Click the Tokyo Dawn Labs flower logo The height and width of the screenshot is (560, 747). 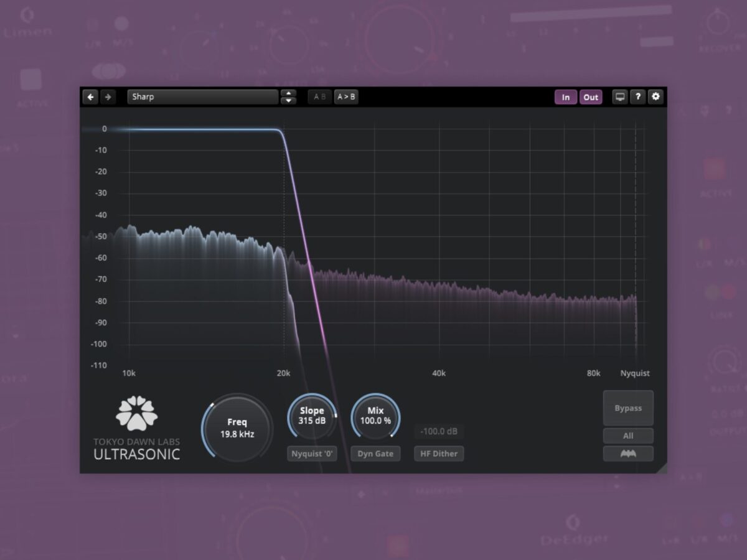[137, 413]
